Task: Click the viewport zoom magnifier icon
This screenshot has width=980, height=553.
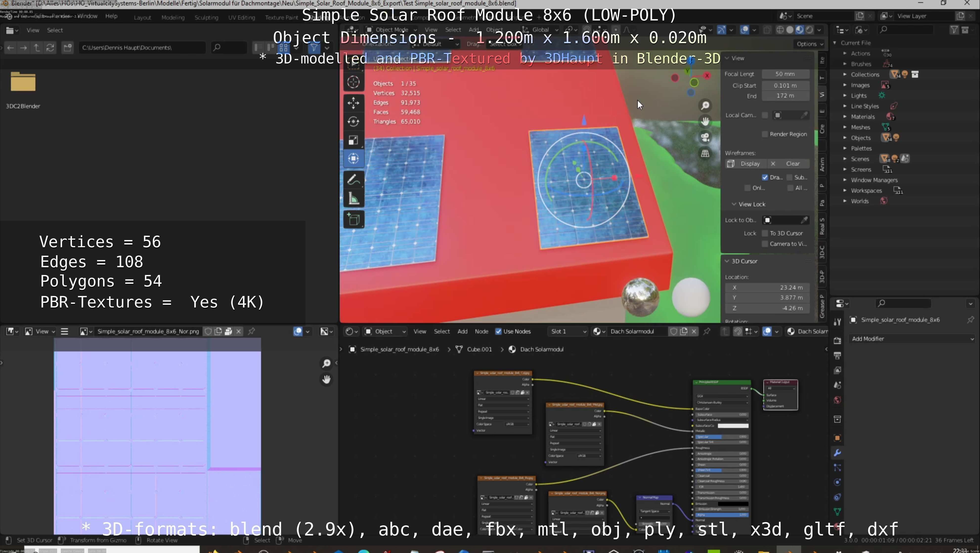Action: (705, 106)
